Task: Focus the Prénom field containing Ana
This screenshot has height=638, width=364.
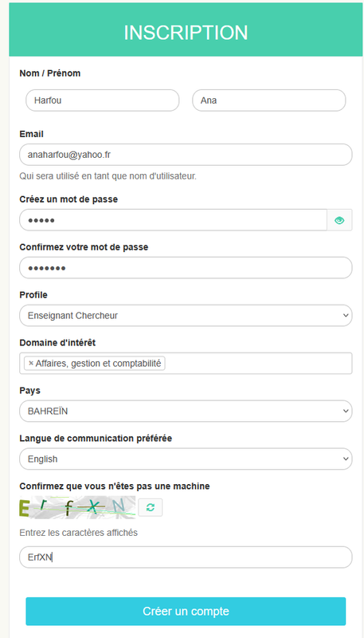Action: 269,100
